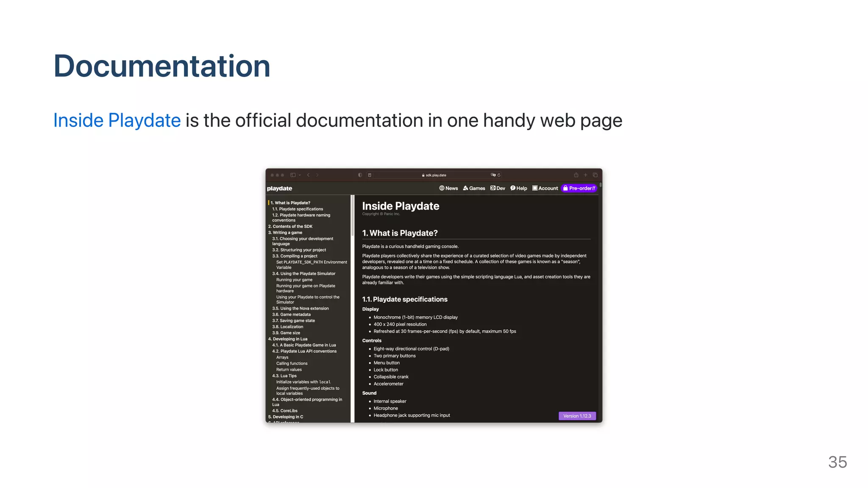Jump to 1.1. Playdate specifications in the sidebar
The image size is (868, 488).
[x=298, y=209]
